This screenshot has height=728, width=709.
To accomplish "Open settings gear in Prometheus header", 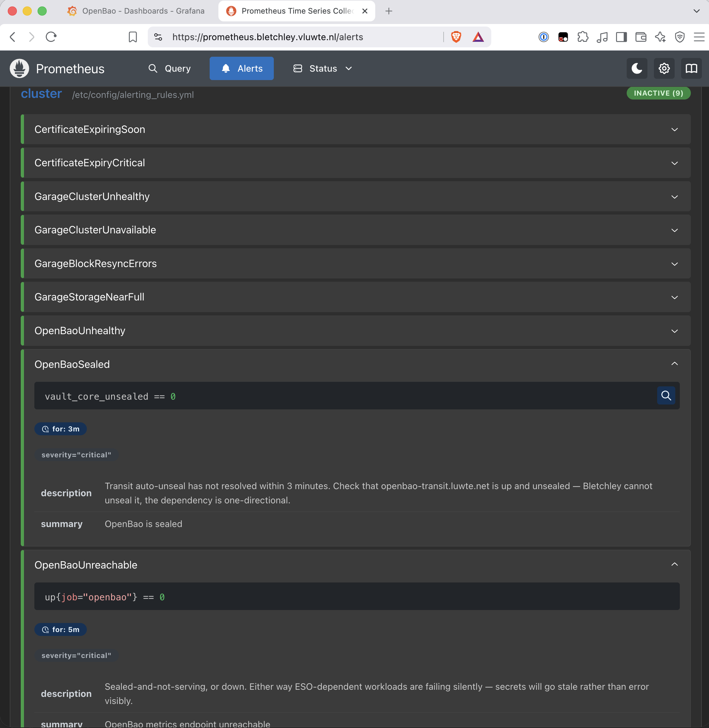I will 664,68.
